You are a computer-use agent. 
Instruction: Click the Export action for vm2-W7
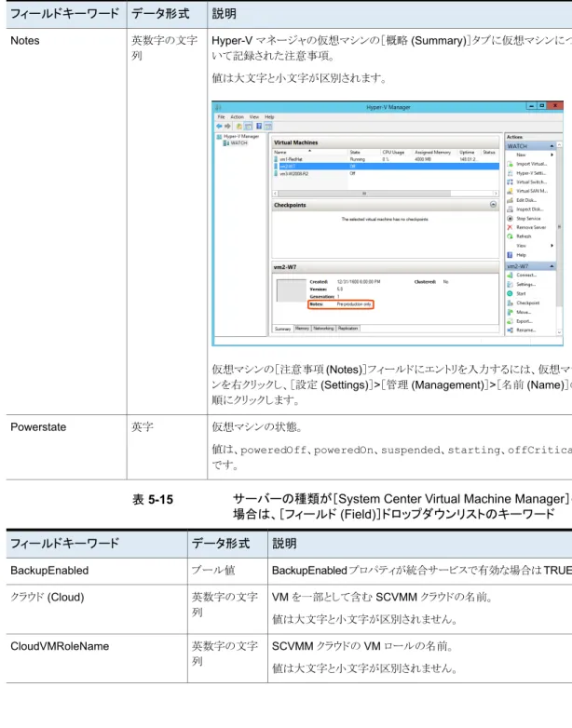pyautogui.click(x=520, y=321)
